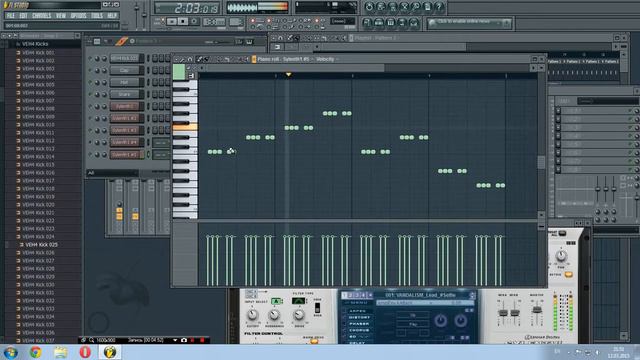Click the Play button in transport
This screenshot has width=640, height=360.
[x=172, y=21]
